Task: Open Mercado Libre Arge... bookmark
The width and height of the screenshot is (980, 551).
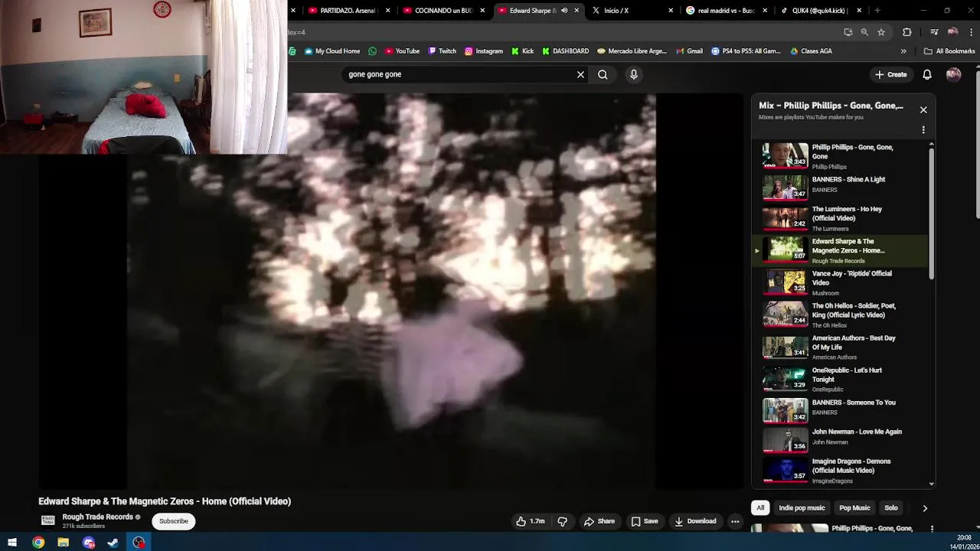Action: 632,51
